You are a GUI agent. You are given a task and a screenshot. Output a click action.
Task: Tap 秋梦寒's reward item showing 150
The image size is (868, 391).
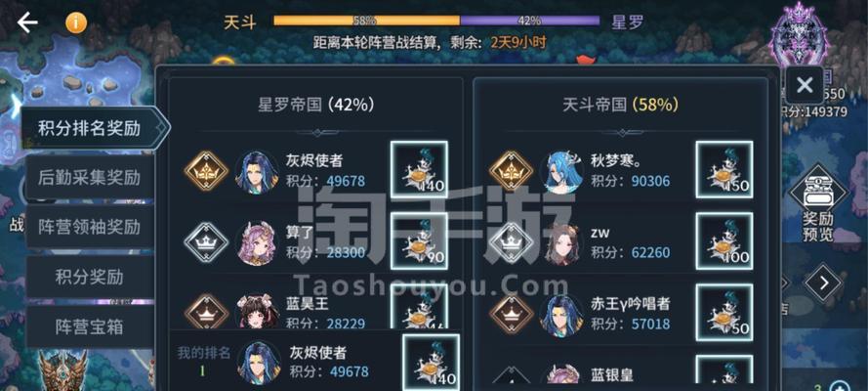click(x=724, y=169)
